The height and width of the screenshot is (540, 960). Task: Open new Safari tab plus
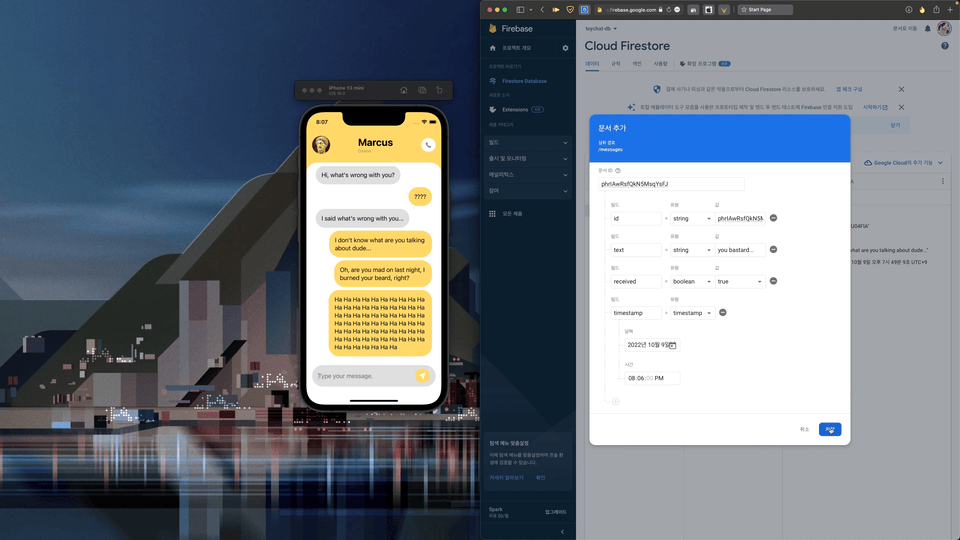pos(950,10)
